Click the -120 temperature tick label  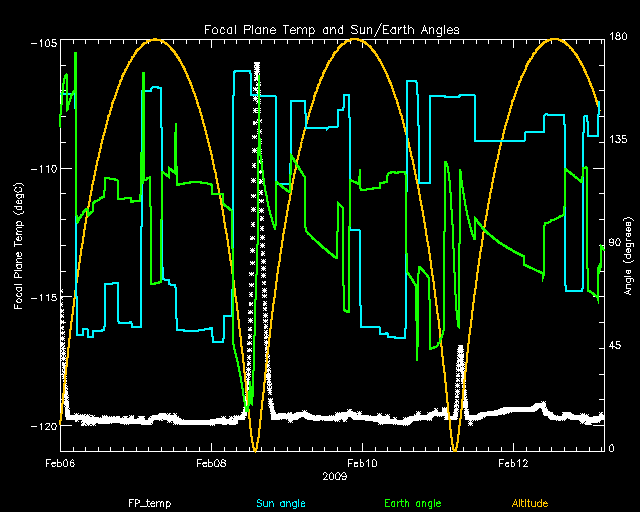click(x=42, y=426)
